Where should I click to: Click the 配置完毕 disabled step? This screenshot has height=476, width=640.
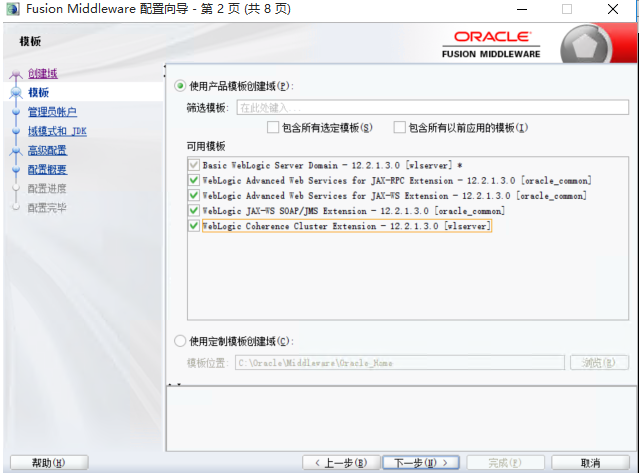[x=47, y=208]
